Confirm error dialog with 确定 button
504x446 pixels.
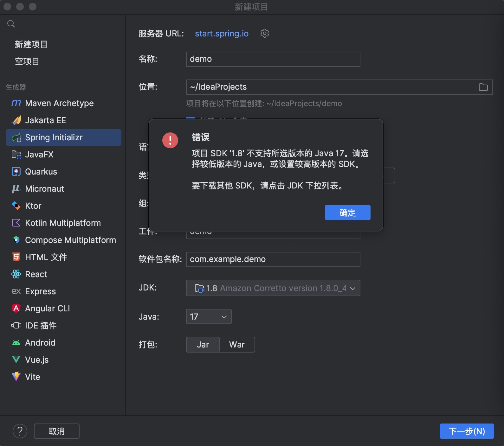[348, 213]
